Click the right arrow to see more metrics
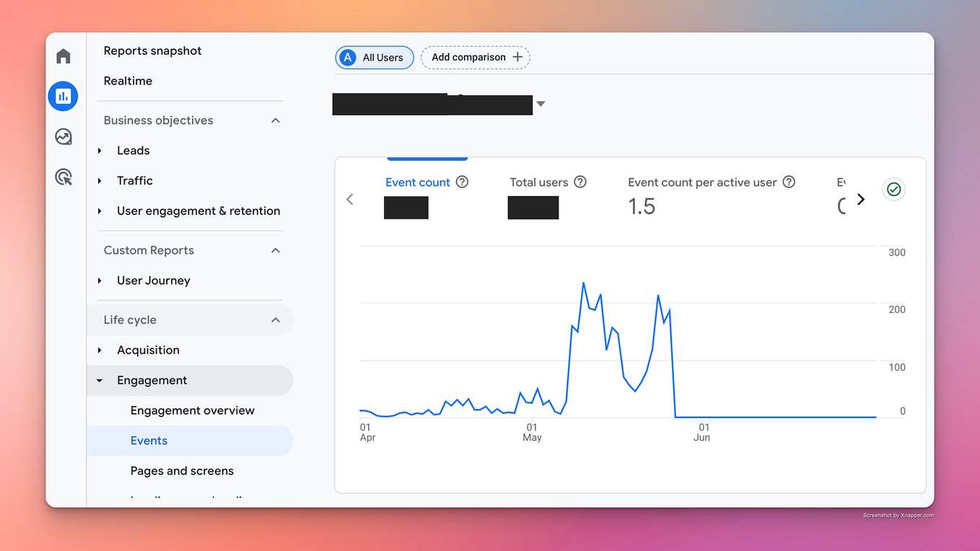The image size is (980, 551). [861, 199]
